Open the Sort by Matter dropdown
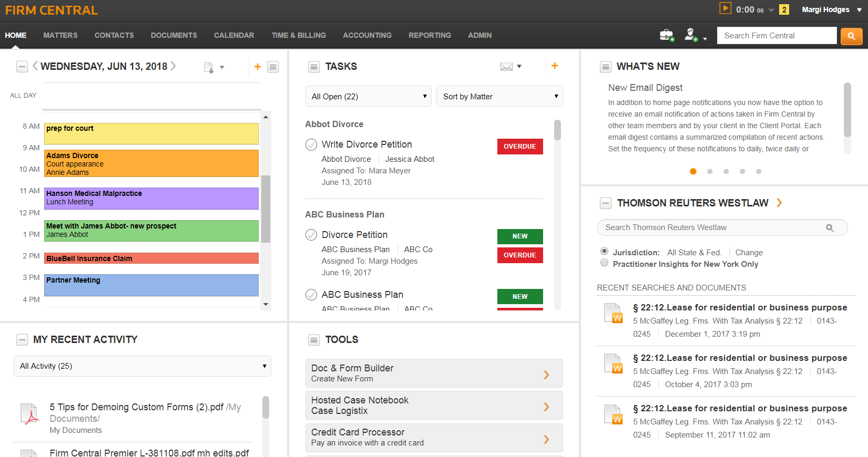This screenshot has width=868, height=457. click(x=499, y=97)
